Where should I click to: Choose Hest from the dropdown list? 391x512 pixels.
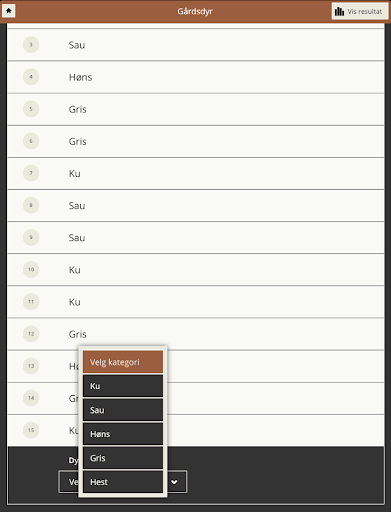(123, 482)
